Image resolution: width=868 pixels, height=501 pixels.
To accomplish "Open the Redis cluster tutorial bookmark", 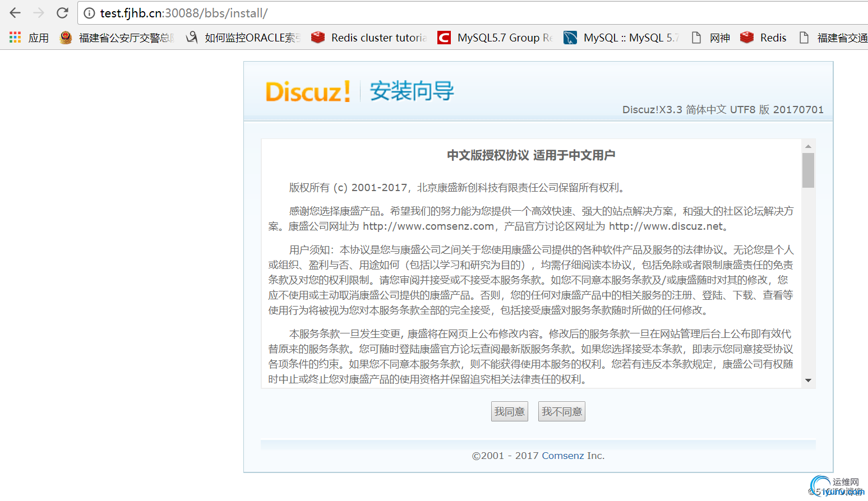I will [x=370, y=38].
